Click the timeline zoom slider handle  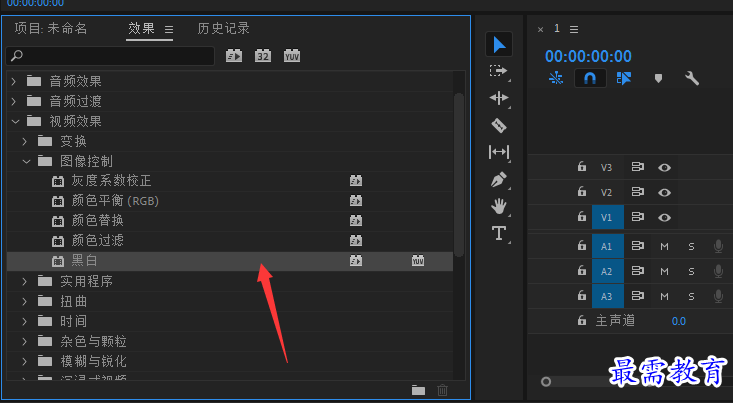tap(546, 382)
